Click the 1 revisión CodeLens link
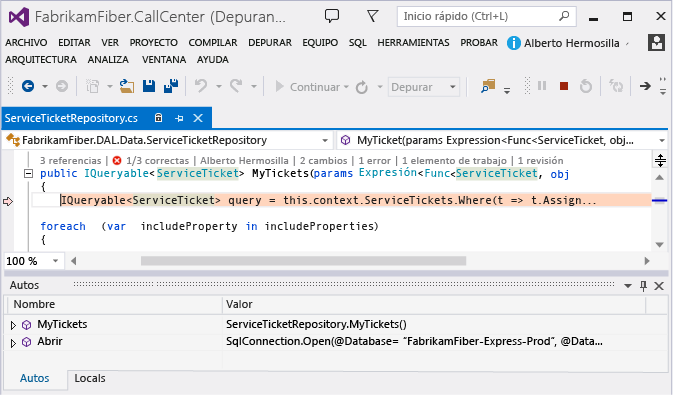 click(540, 161)
